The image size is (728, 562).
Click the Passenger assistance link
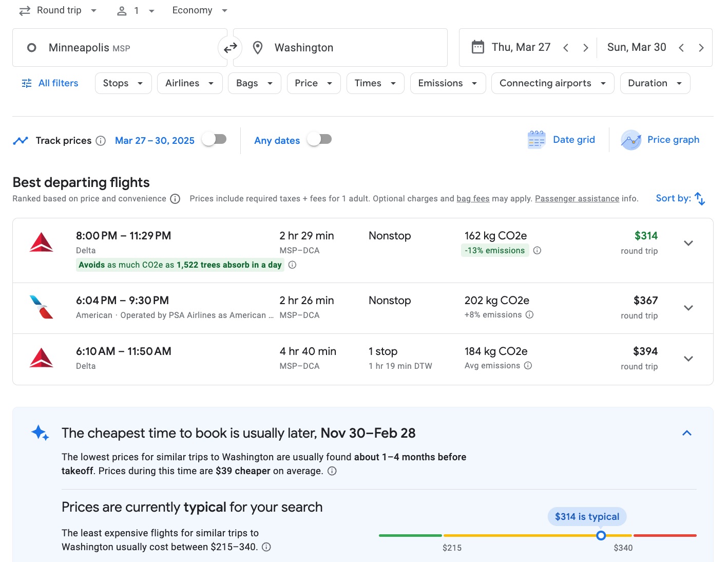point(577,198)
